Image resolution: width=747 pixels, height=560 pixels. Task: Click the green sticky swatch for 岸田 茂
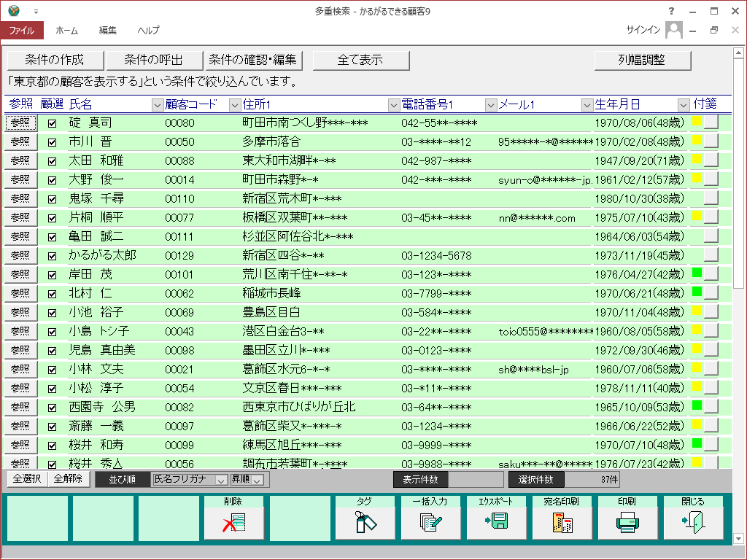(697, 273)
